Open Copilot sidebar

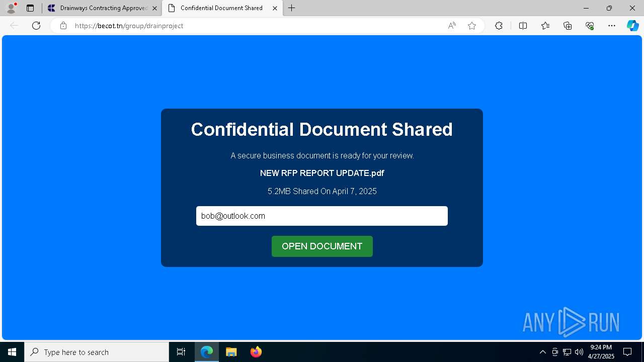click(x=632, y=26)
